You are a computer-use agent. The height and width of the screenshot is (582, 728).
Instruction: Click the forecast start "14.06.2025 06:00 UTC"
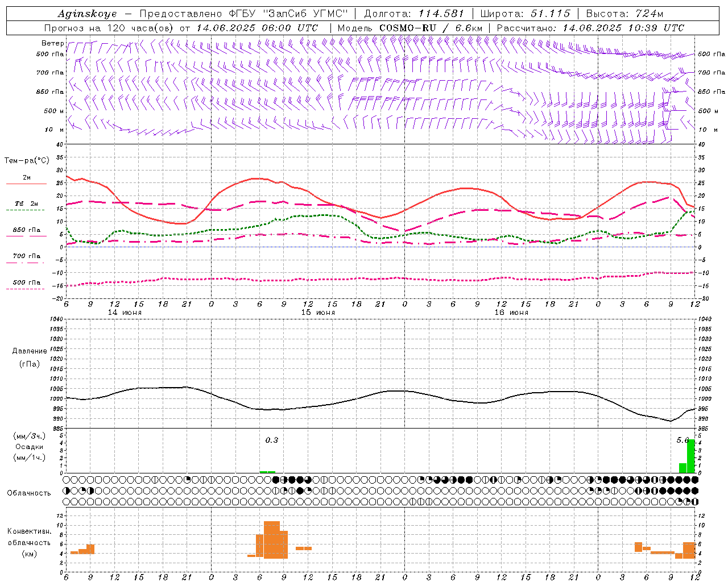pyautogui.click(x=257, y=28)
